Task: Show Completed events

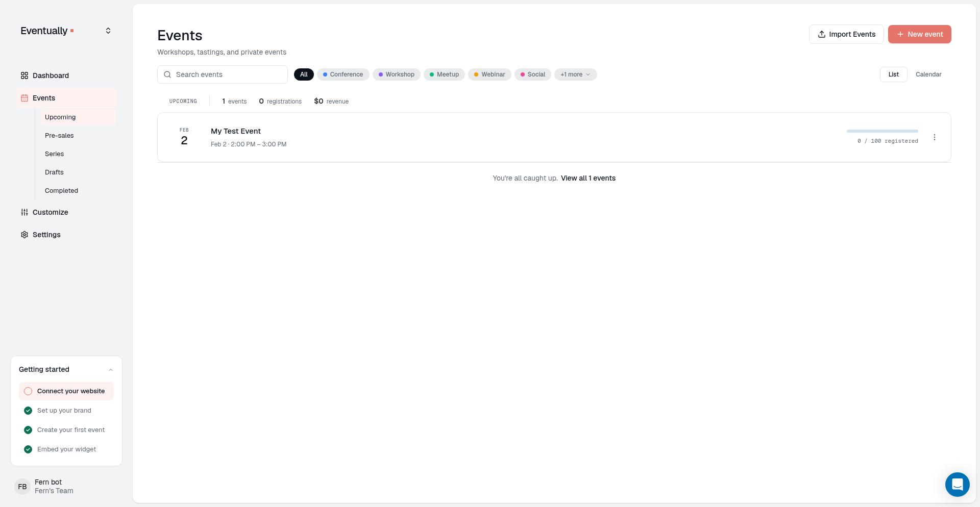Action: tap(78, 191)
